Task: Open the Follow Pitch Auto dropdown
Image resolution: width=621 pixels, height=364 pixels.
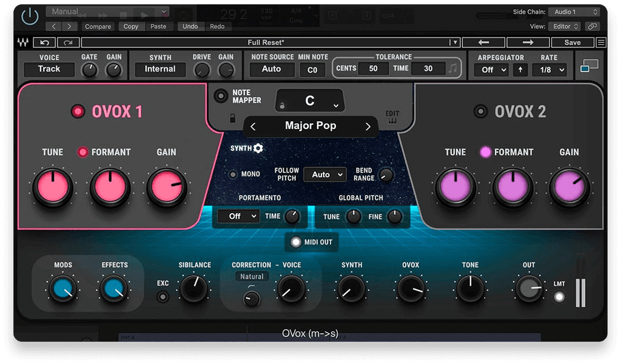Action: point(324,174)
